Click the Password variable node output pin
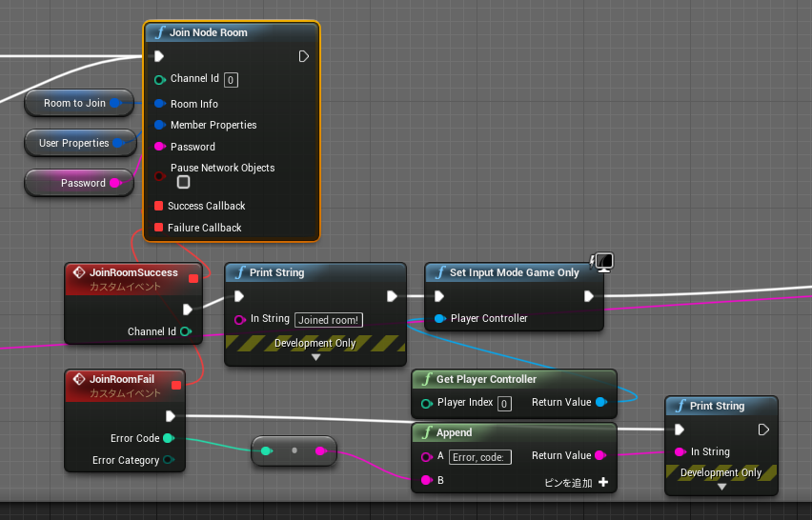 (x=115, y=183)
